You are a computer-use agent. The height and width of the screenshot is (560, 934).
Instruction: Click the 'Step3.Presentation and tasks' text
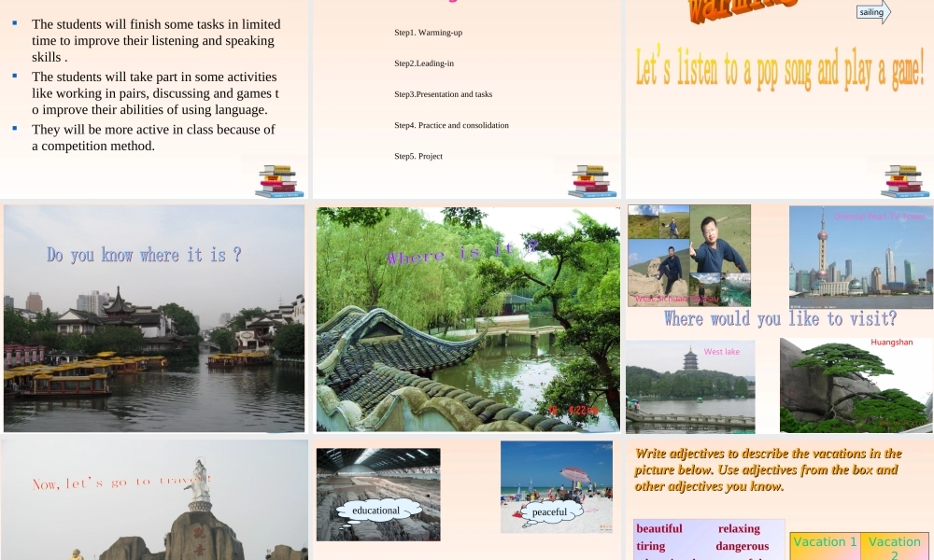pos(443,94)
